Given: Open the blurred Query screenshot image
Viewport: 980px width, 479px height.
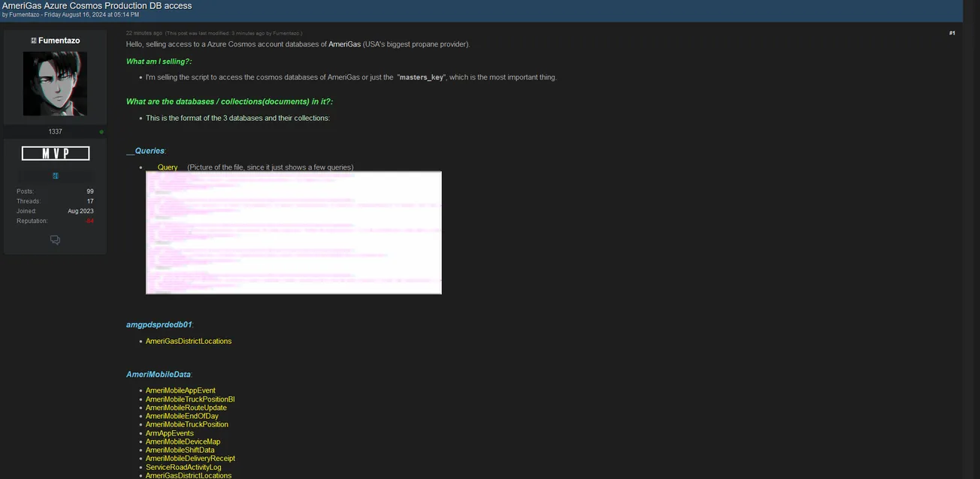Looking at the screenshot, I should tap(293, 233).
